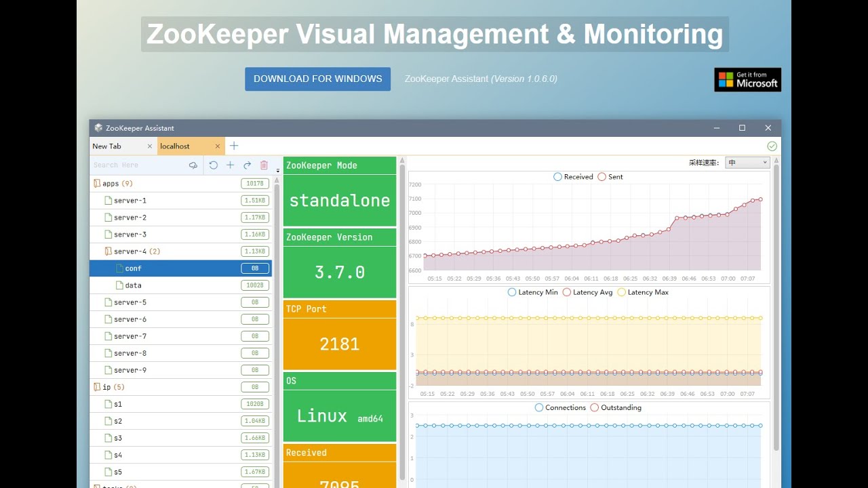Click the file icon of node s4
The height and width of the screenshot is (488, 868).
(108, 455)
